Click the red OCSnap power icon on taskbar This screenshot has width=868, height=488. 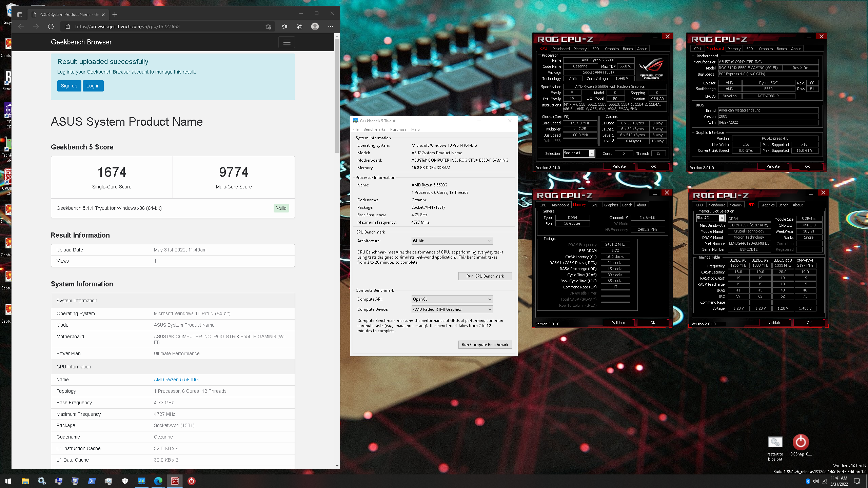pos(191,481)
